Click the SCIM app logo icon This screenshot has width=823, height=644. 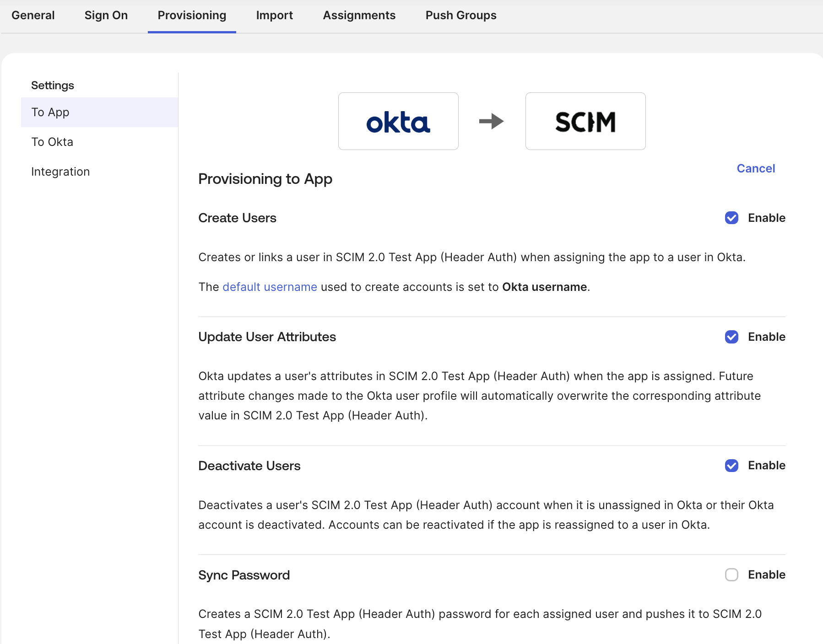tap(585, 121)
